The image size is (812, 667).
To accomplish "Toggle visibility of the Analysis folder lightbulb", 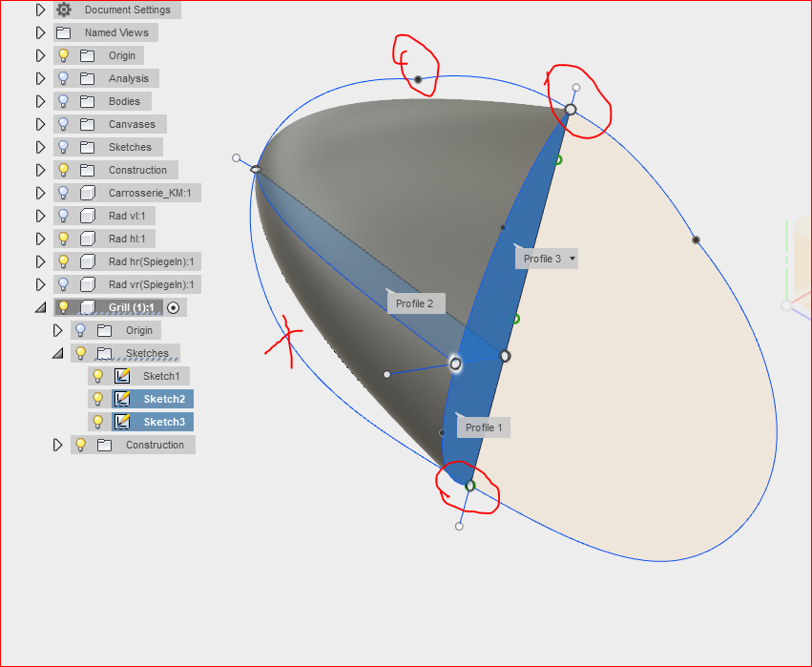I will [61, 77].
